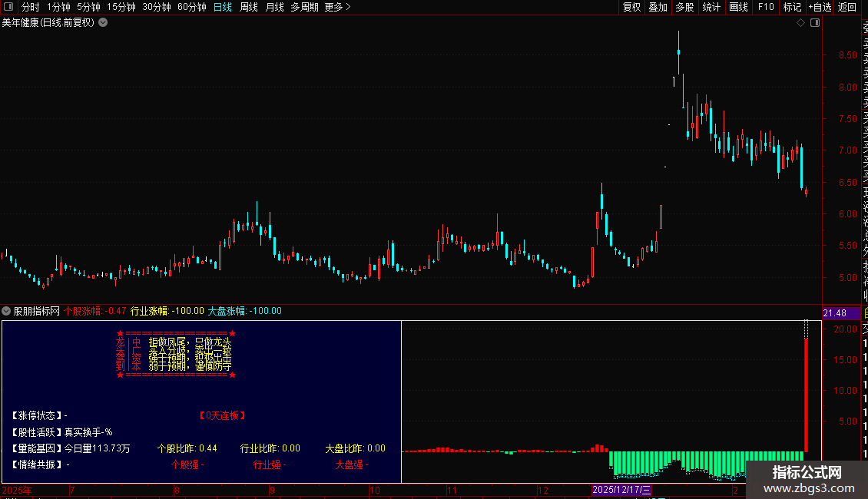The height and width of the screenshot is (499, 868).
Task: Click the 今日量113.73万 text
Action: tap(98, 448)
